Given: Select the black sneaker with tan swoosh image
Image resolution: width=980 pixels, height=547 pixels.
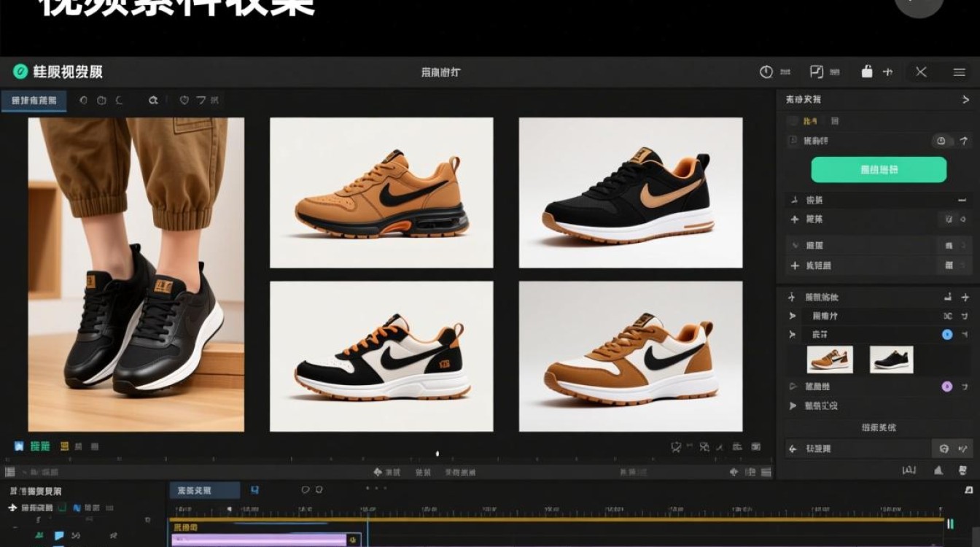Looking at the screenshot, I should (x=631, y=193).
